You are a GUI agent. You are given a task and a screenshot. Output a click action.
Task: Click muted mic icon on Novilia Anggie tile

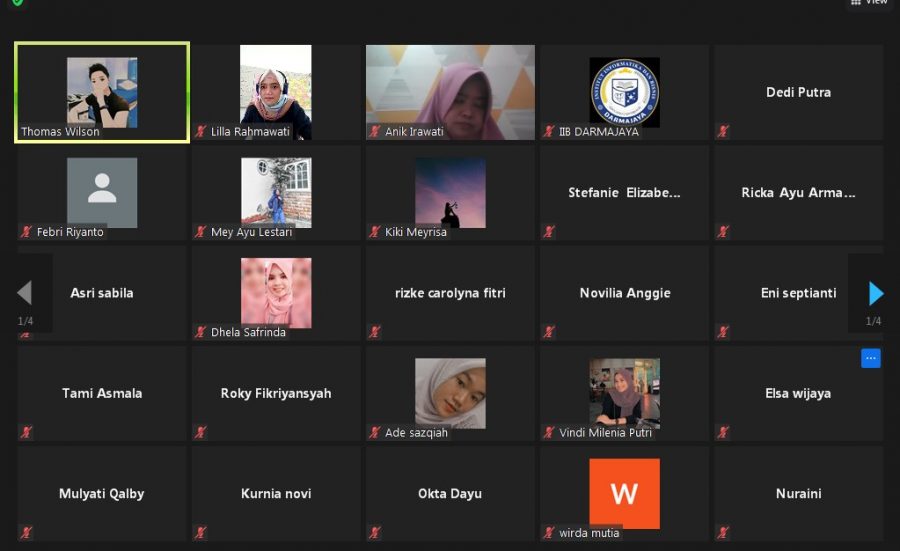coord(549,332)
